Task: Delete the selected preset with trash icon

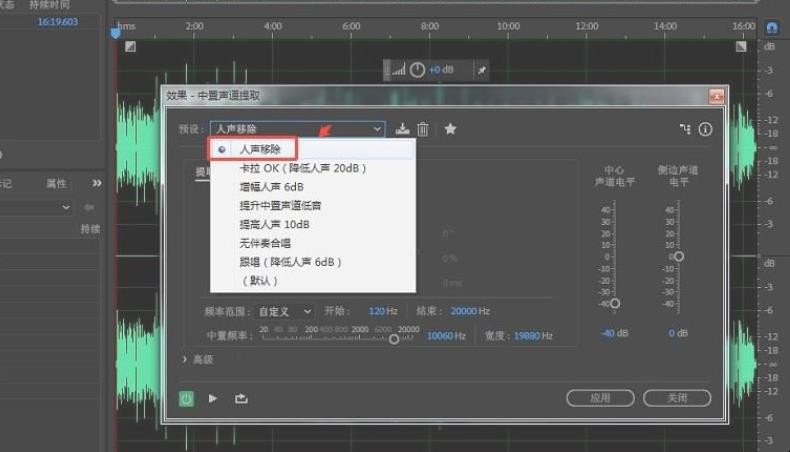Action: [423, 129]
